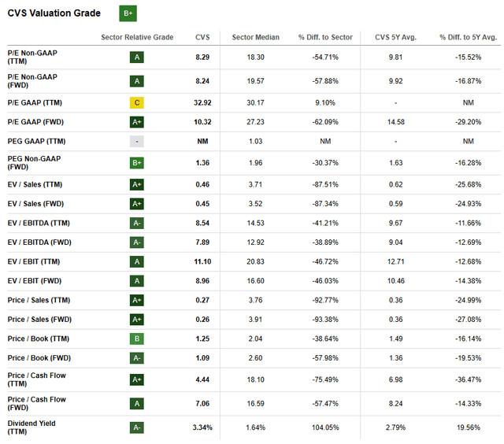Select the Price / Sales (FWD) row label

pos(39,320)
